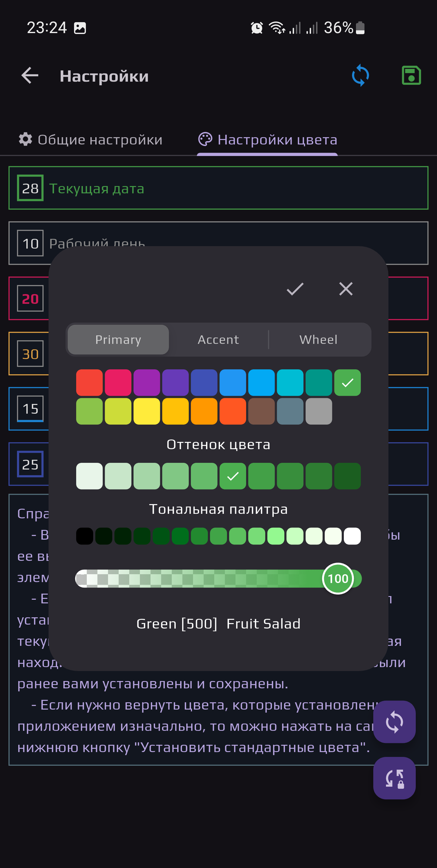The width and height of the screenshot is (437, 868).
Task: Select the Primary palette segment
Action: coord(118,340)
